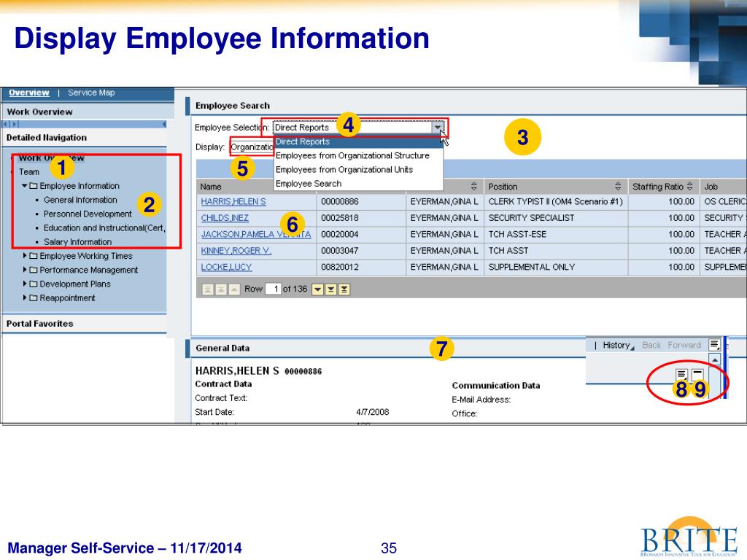Go down one page in the table
747x560 pixels.
330,289
